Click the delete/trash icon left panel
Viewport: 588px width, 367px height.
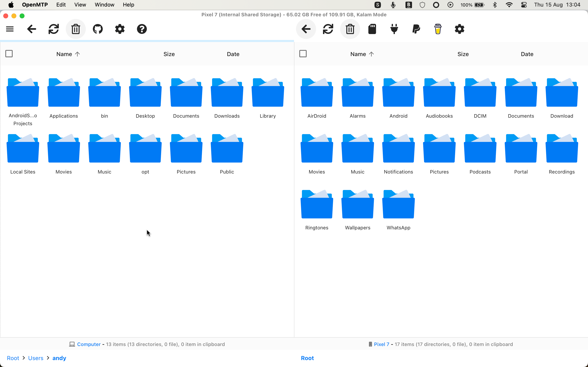[x=76, y=29]
